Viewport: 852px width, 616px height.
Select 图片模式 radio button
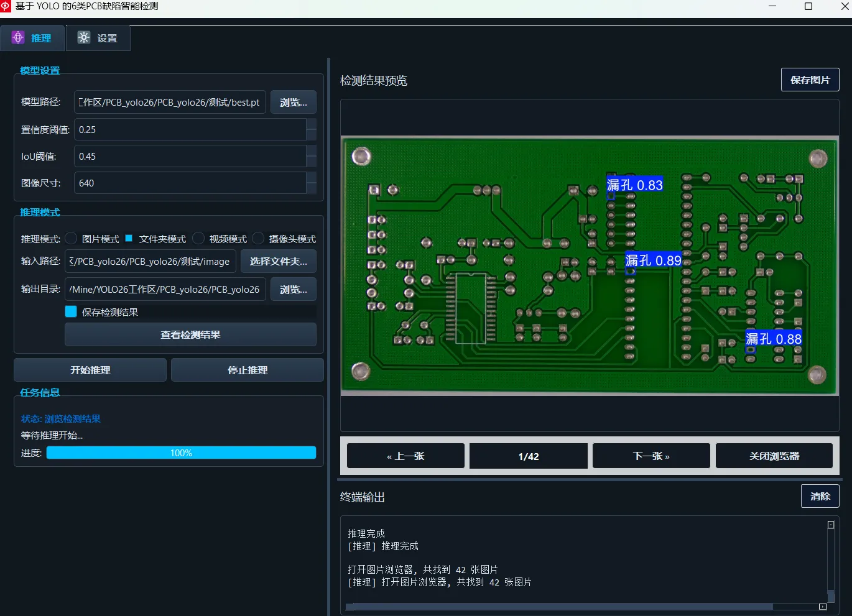[72, 239]
